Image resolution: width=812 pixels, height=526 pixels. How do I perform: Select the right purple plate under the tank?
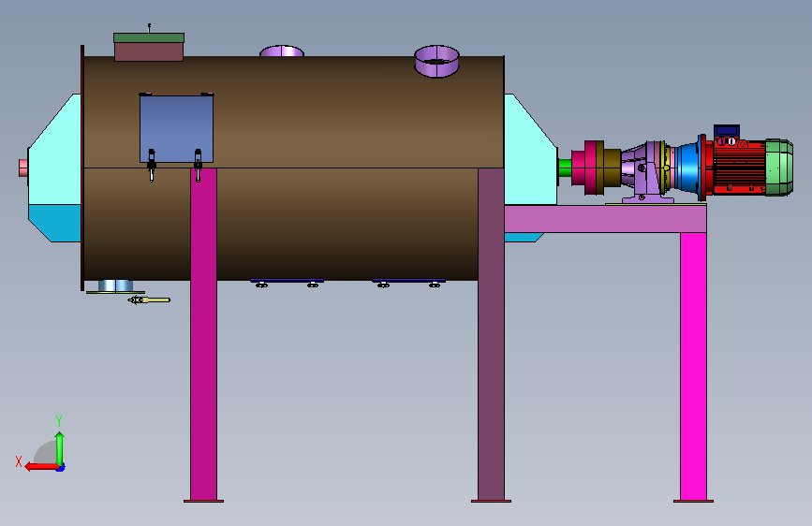pos(408,281)
